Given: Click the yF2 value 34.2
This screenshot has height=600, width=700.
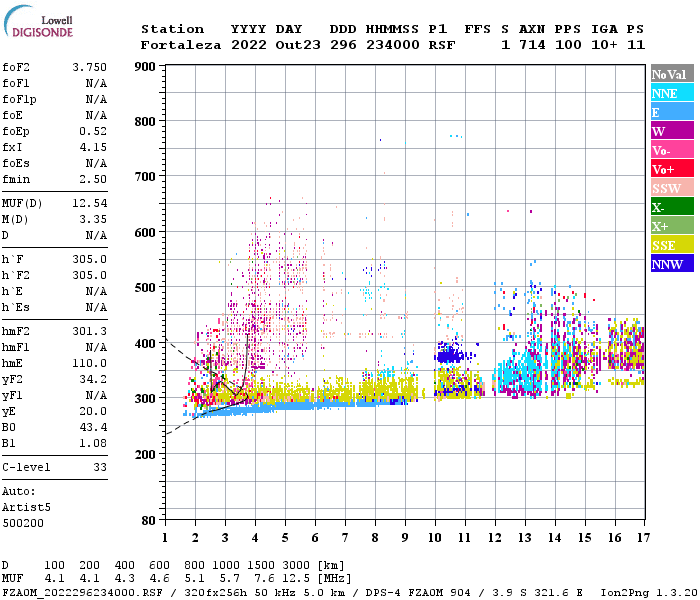Looking at the screenshot, I should [x=93, y=379].
